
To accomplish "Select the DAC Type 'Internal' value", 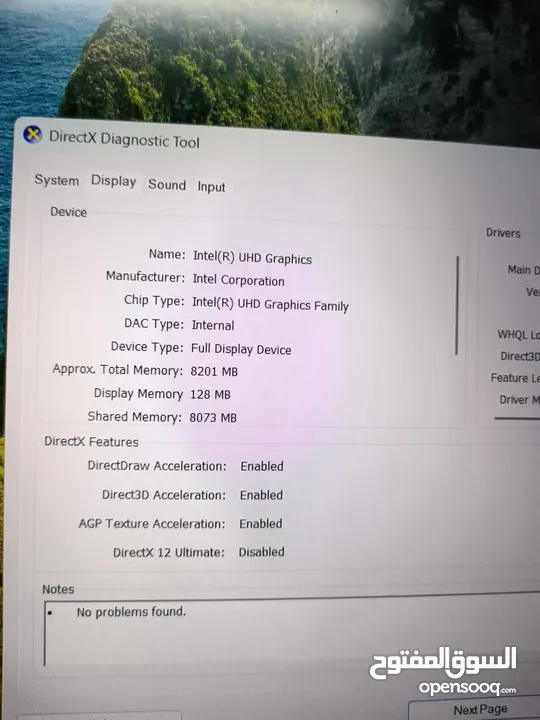I will pyautogui.click(x=213, y=325).
